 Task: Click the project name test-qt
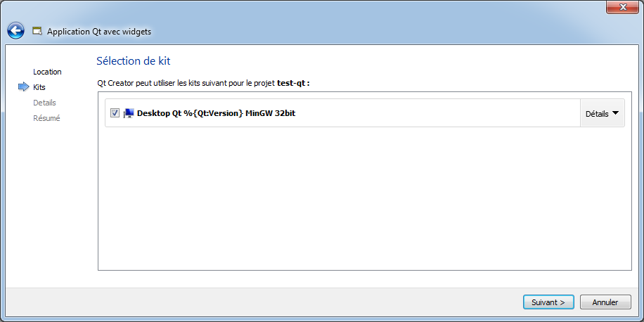pyautogui.click(x=291, y=83)
